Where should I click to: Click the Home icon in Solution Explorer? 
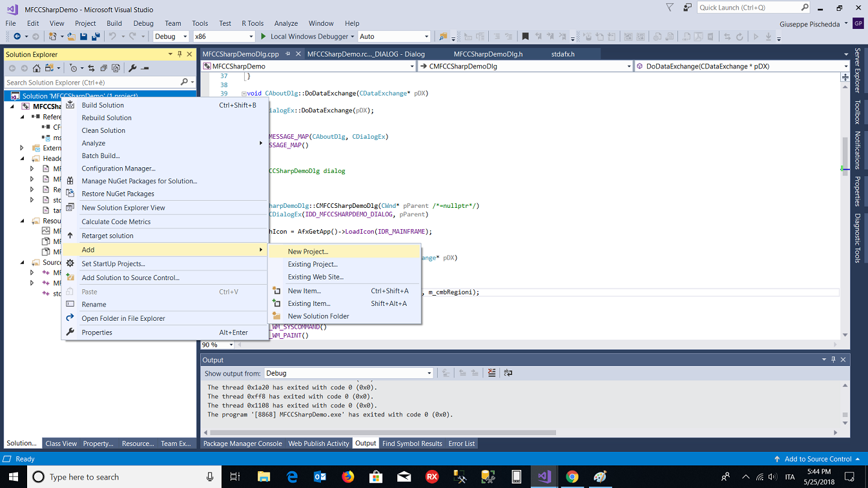click(37, 68)
